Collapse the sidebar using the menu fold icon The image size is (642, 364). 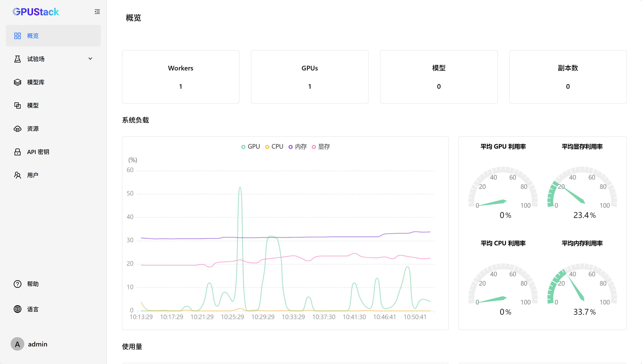(97, 12)
